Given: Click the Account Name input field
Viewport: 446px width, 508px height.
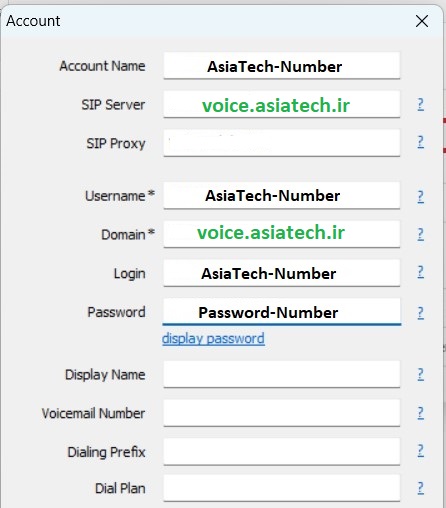Looking at the screenshot, I should (x=282, y=66).
